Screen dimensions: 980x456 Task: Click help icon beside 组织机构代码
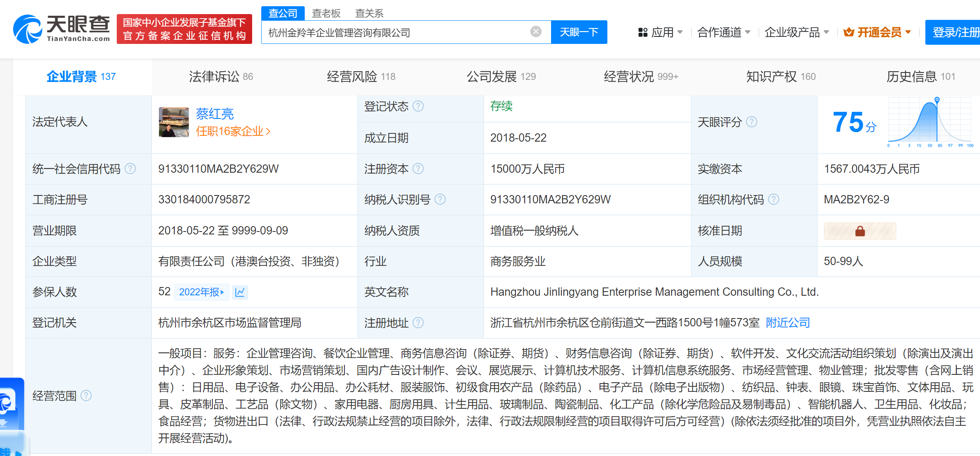click(773, 200)
